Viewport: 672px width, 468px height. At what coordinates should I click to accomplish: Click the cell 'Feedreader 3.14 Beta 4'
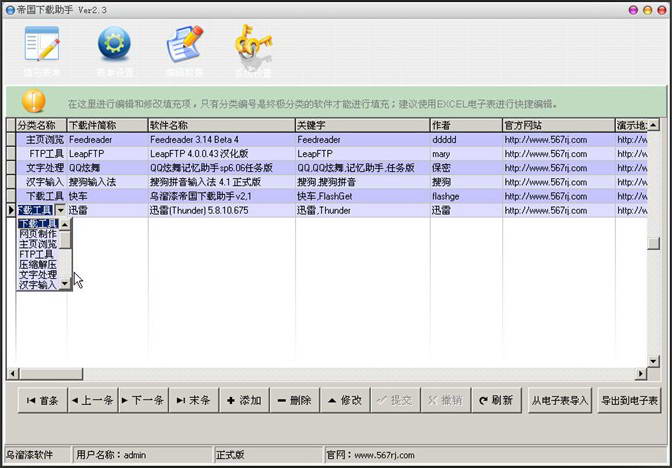(222, 139)
